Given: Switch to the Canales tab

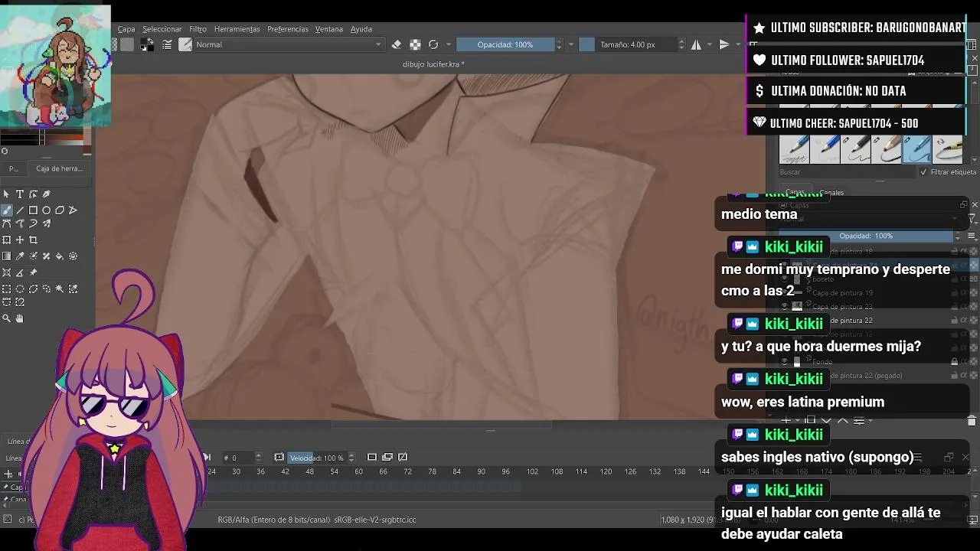Looking at the screenshot, I should (x=831, y=193).
